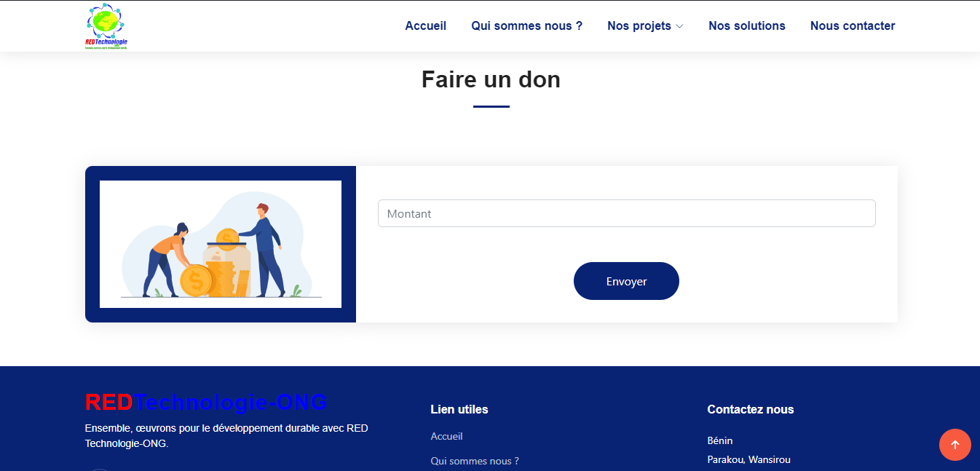Submit the donation with Envoyer button
The width and height of the screenshot is (980, 471).
tap(626, 281)
